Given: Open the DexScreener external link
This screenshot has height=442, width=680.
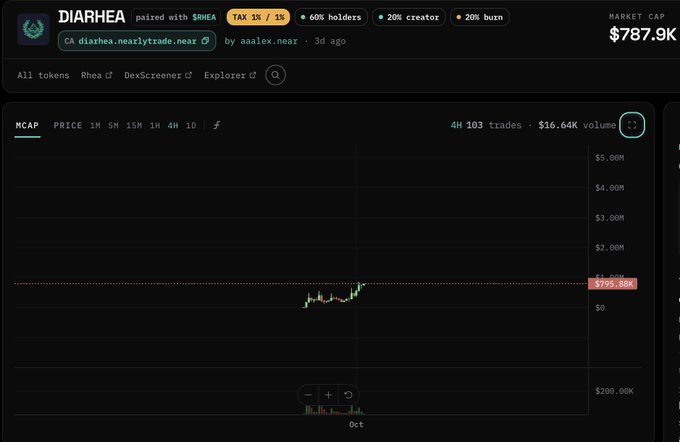Looking at the screenshot, I should 158,75.
